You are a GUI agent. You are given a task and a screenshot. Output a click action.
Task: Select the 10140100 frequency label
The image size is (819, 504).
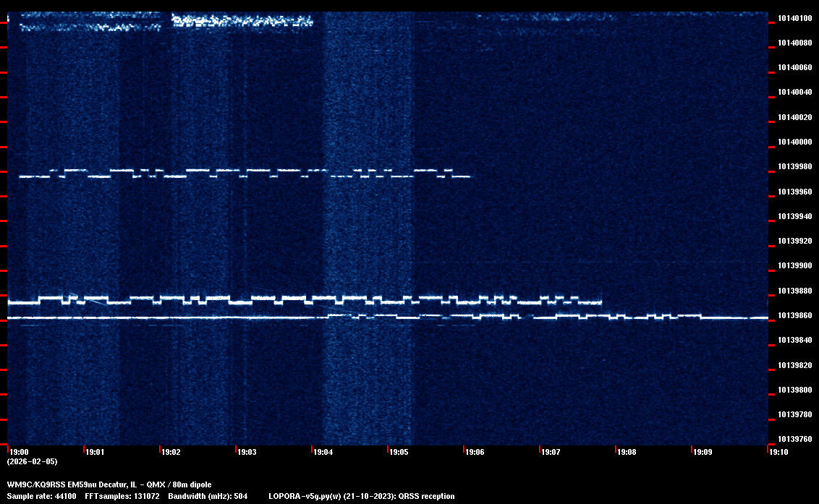tap(795, 18)
